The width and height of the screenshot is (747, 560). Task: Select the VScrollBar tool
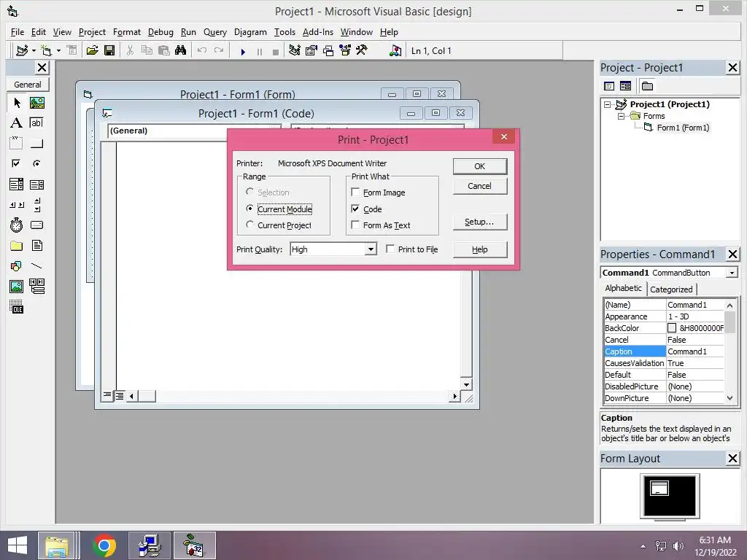[36, 205]
